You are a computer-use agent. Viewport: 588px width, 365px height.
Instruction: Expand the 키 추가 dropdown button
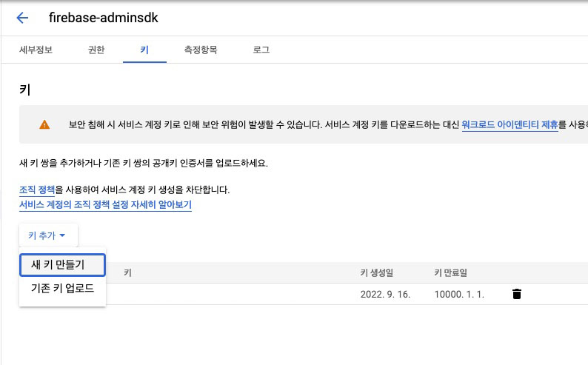pos(48,235)
